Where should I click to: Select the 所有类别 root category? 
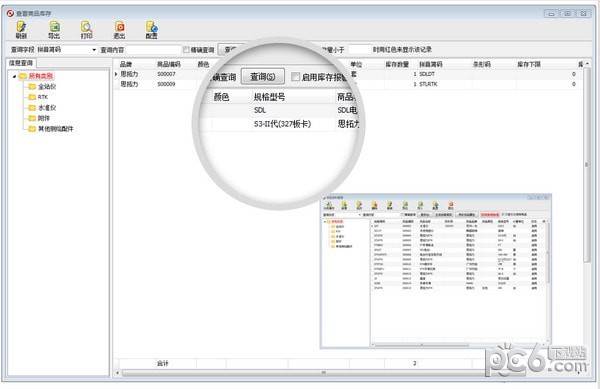(41, 76)
